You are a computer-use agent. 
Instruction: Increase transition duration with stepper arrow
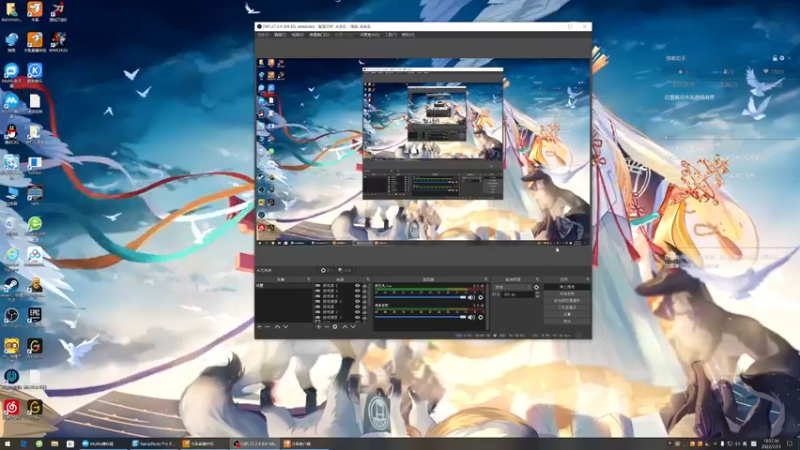(538, 293)
